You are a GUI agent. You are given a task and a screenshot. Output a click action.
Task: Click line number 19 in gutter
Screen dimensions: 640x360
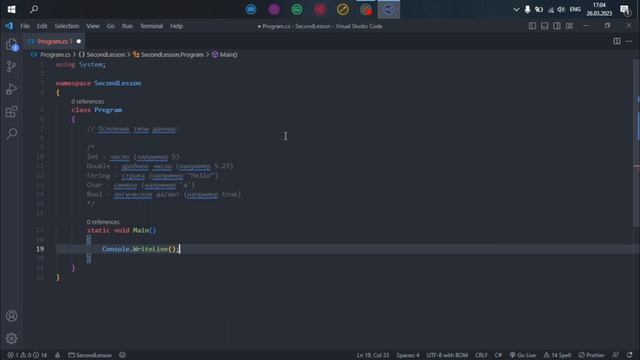40,249
